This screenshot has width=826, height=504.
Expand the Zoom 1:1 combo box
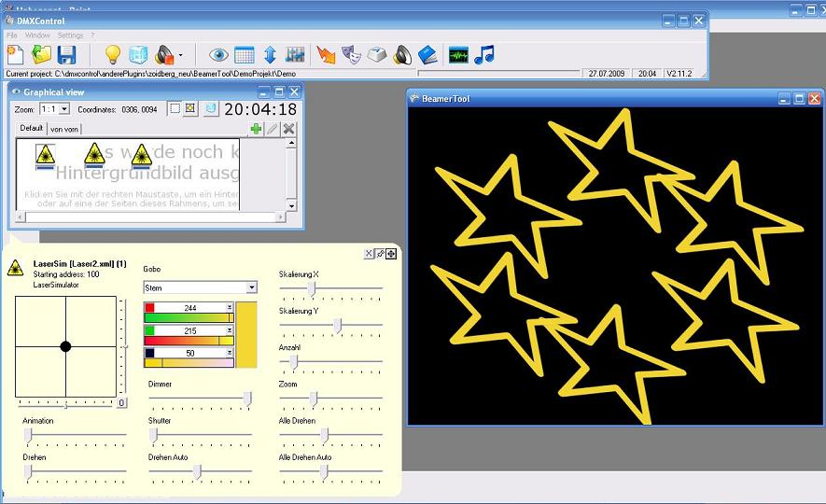[63, 109]
